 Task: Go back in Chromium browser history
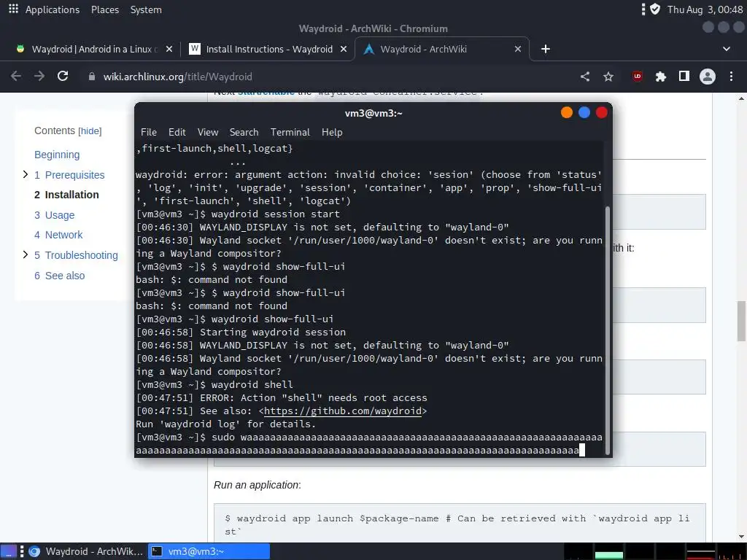[16, 76]
